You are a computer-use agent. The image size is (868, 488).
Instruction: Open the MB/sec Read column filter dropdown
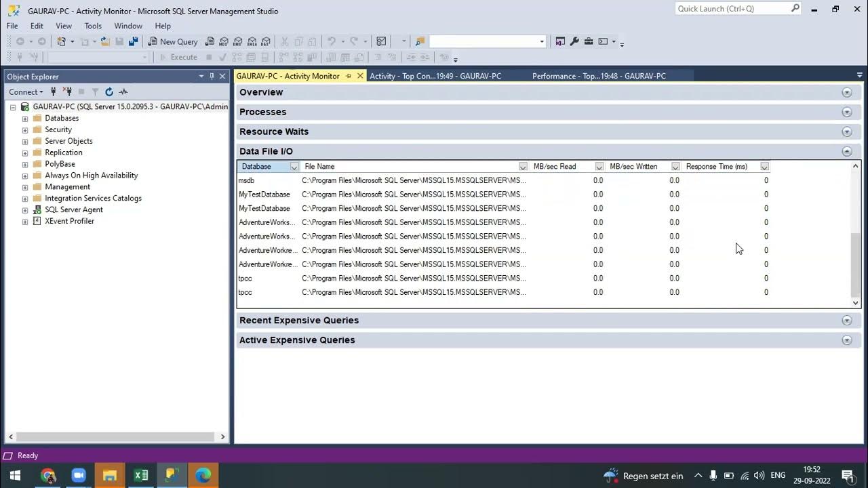click(599, 167)
